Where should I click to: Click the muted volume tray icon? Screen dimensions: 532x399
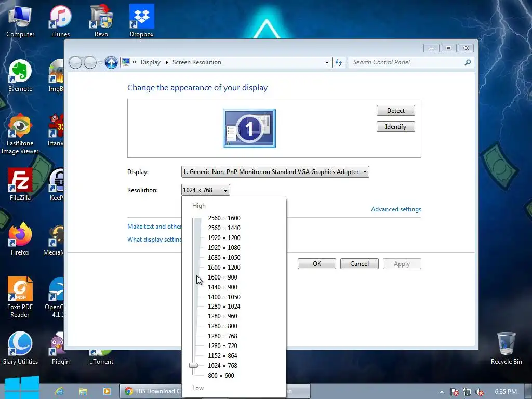point(480,392)
